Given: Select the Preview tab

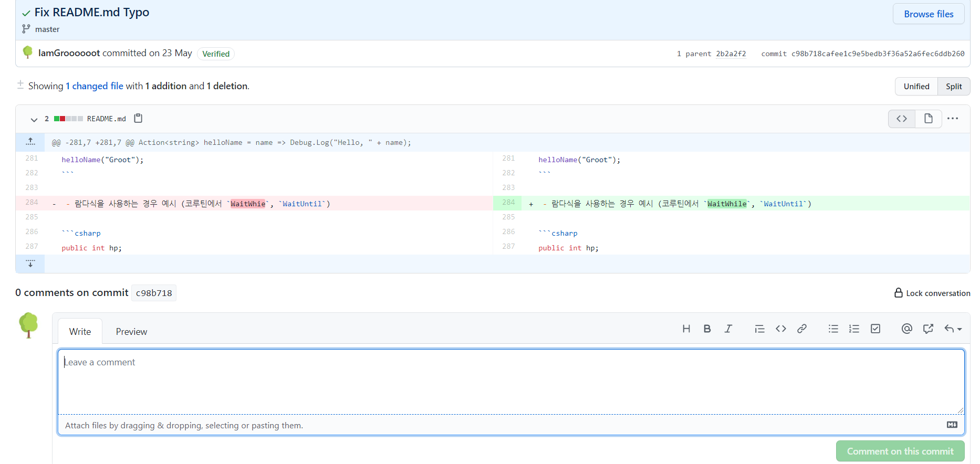Looking at the screenshot, I should tap(131, 332).
